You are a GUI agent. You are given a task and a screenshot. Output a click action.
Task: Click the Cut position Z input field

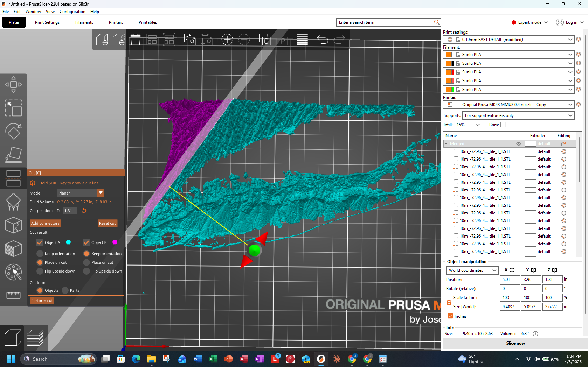pyautogui.click(x=70, y=211)
